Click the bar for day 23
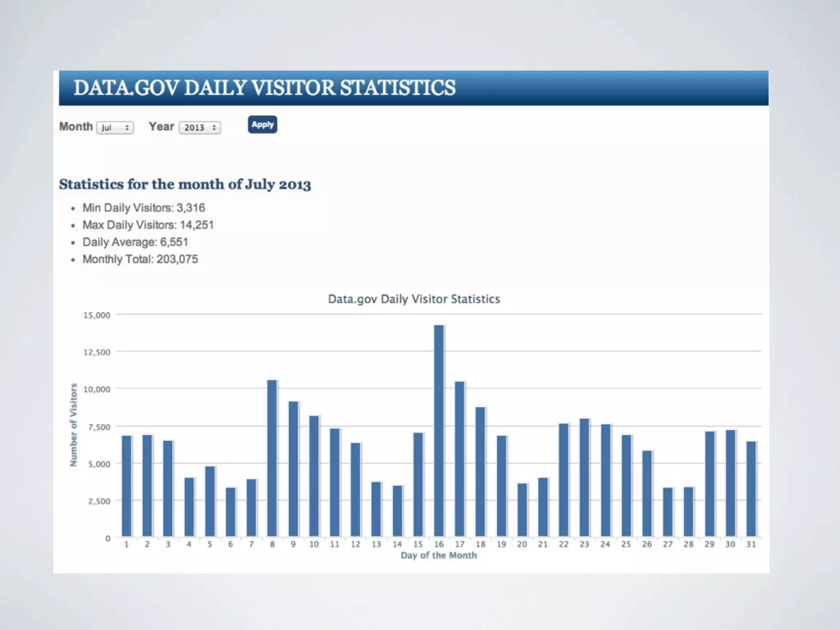840x630 pixels. 584,477
